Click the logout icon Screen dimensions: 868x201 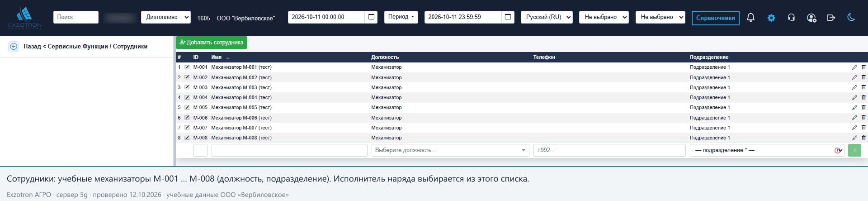point(831,18)
